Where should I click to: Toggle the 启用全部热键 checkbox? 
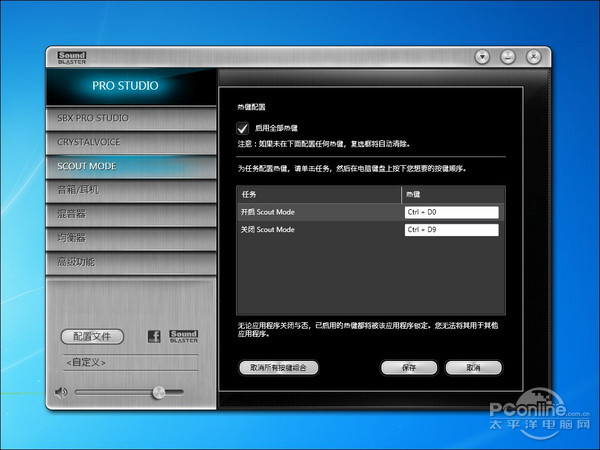243,128
